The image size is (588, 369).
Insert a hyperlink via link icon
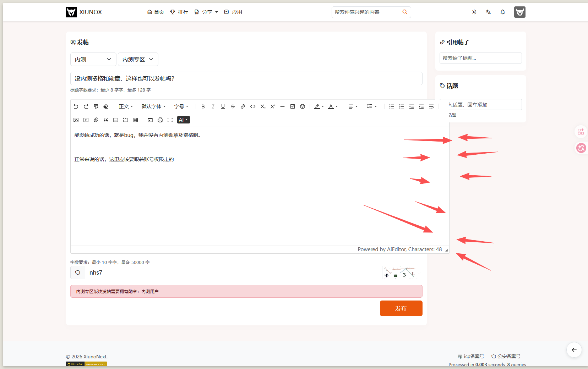pyautogui.click(x=243, y=106)
